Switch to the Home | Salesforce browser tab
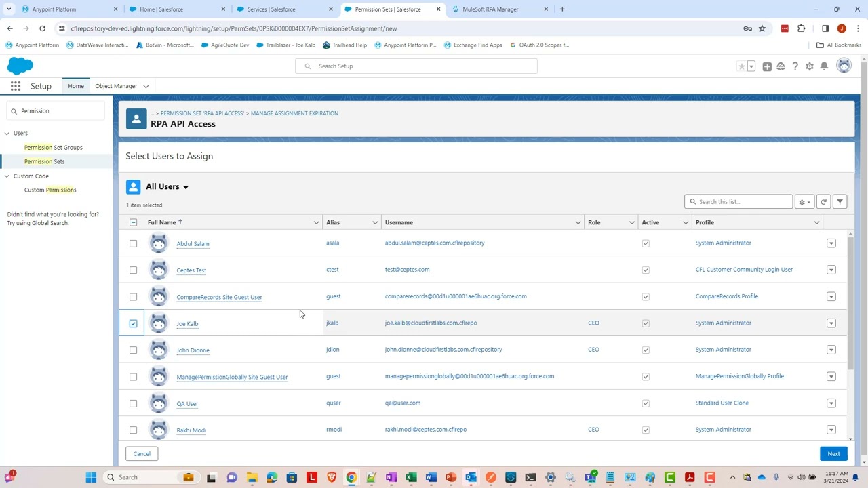 tap(175, 9)
